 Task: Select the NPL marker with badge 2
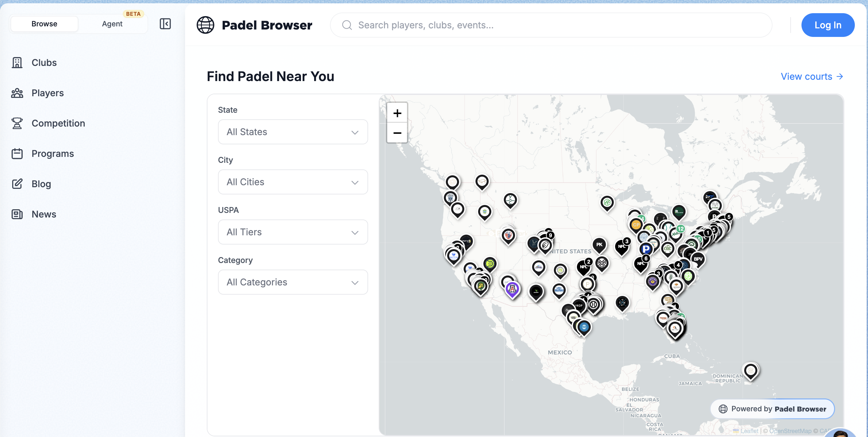(x=583, y=268)
